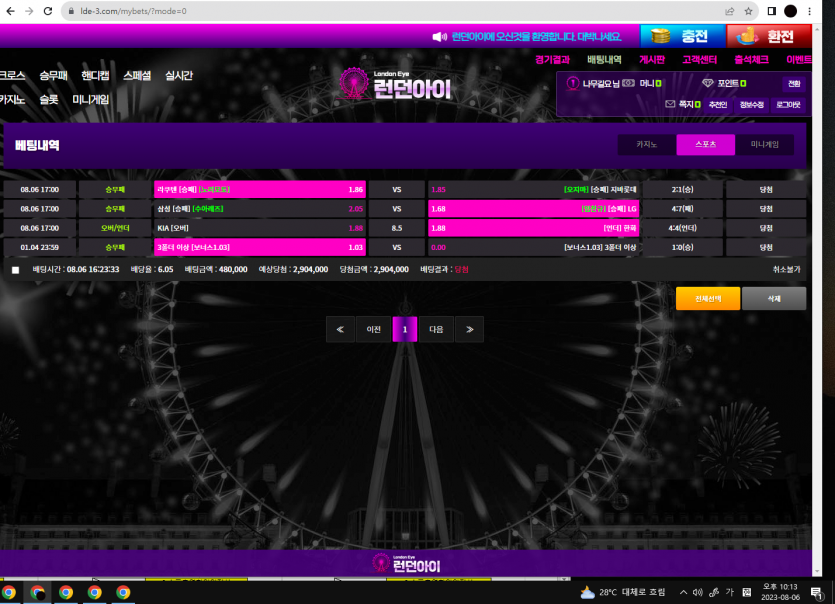The height and width of the screenshot is (604, 835).
Task: Open the 경기결과 menu item
Action: pyautogui.click(x=552, y=59)
